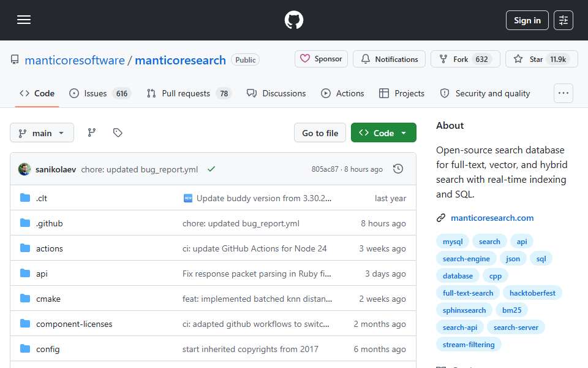Select the search-api topic tag
The width and height of the screenshot is (588, 368).
pos(460,328)
